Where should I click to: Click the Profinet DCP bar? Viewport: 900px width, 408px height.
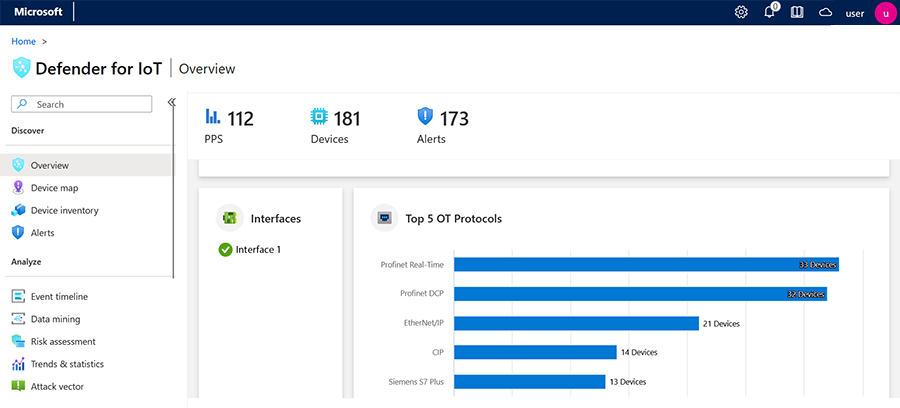(640, 294)
